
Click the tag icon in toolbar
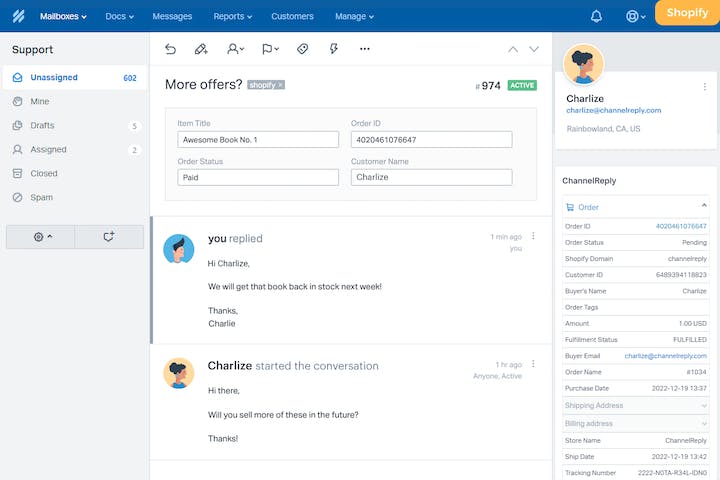[303, 49]
